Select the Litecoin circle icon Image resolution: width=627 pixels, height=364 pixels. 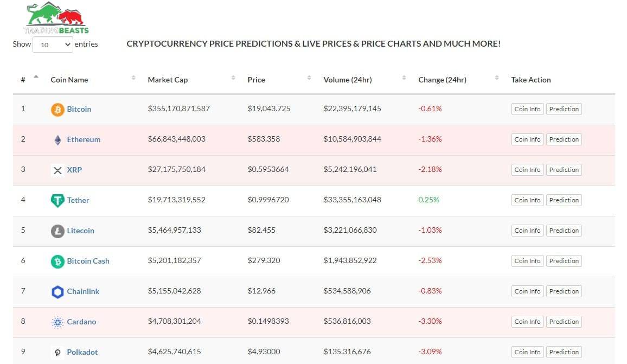57,230
